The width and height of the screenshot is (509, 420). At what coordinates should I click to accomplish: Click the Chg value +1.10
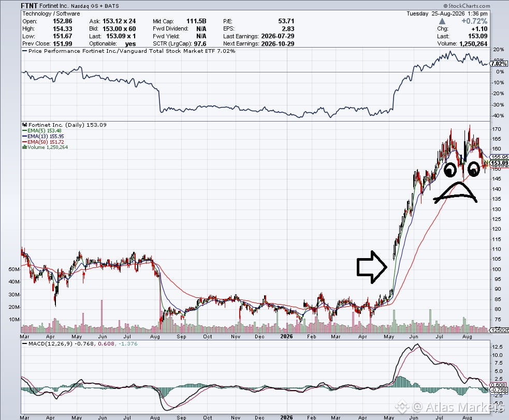479,28
